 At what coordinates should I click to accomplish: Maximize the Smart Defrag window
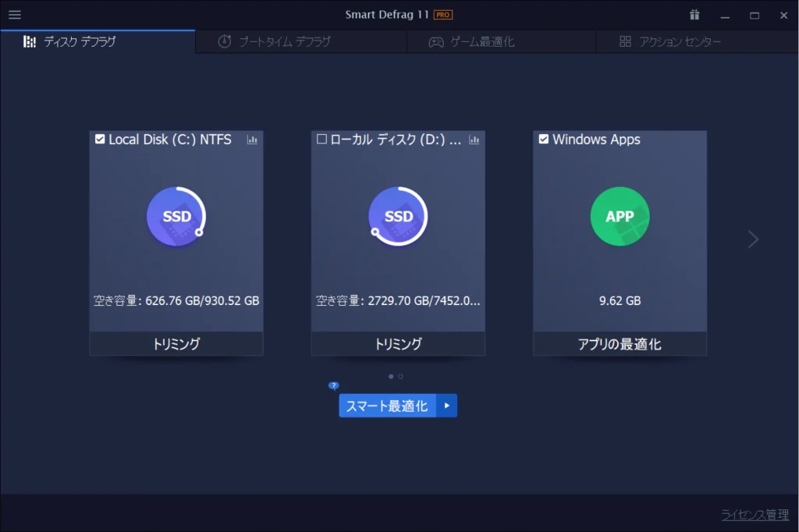click(x=755, y=16)
